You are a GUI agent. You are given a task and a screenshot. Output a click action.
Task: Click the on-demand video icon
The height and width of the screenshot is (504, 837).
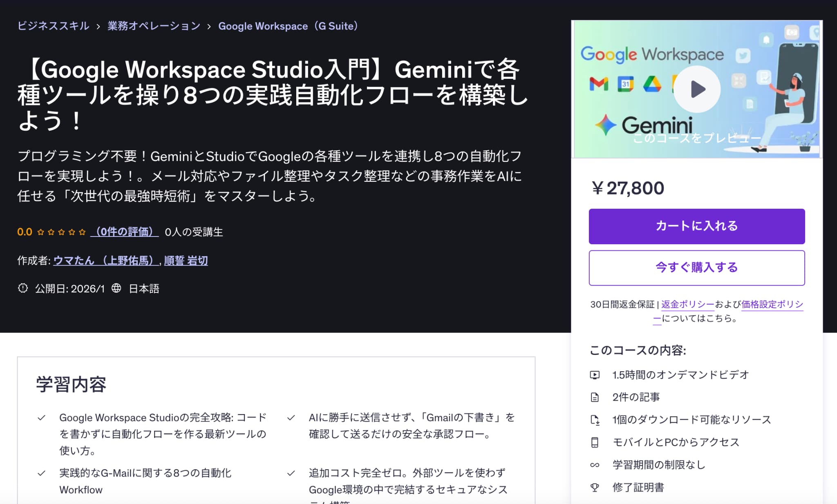coord(595,375)
